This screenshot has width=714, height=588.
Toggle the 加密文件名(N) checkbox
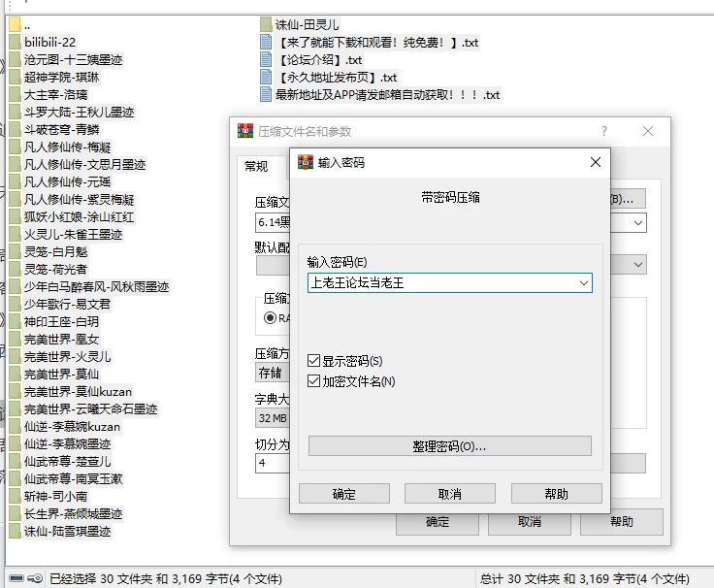(x=314, y=381)
